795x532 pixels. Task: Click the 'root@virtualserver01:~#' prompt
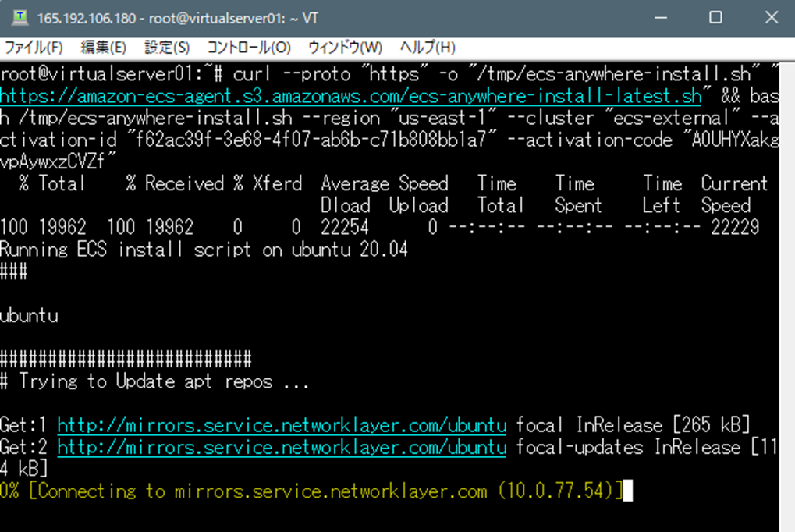click(112, 74)
